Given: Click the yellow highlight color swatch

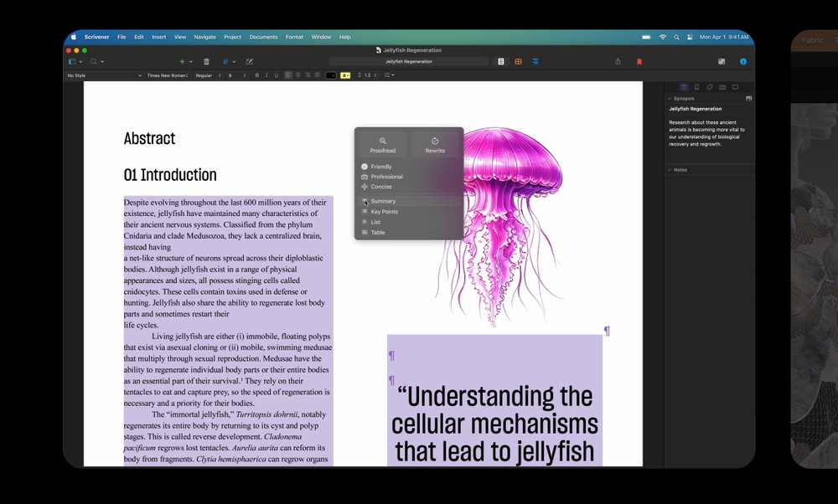Looking at the screenshot, I should tap(345, 75).
